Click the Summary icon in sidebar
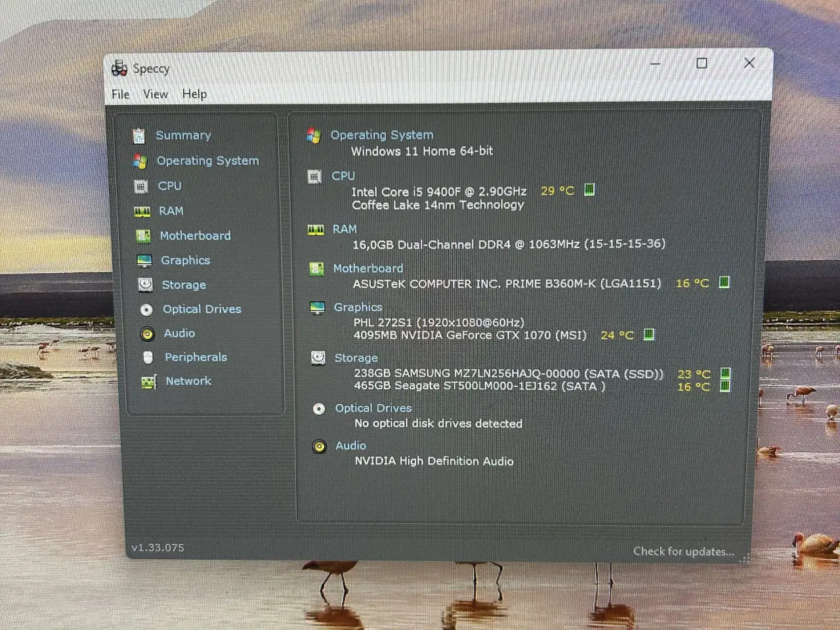The width and height of the screenshot is (840, 630). pyautogui.click(x=138, y=136)
